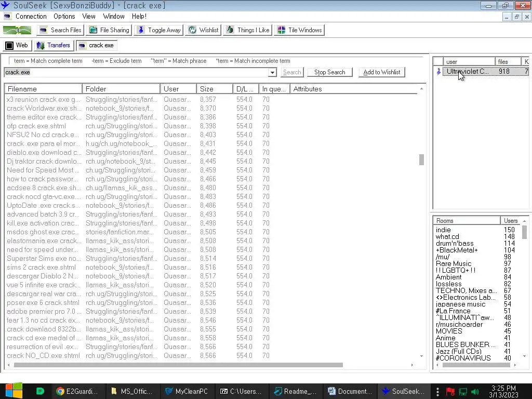Toggle Away status in the toolbar
This screenshot has height=399, width=532.
(159, 30)
